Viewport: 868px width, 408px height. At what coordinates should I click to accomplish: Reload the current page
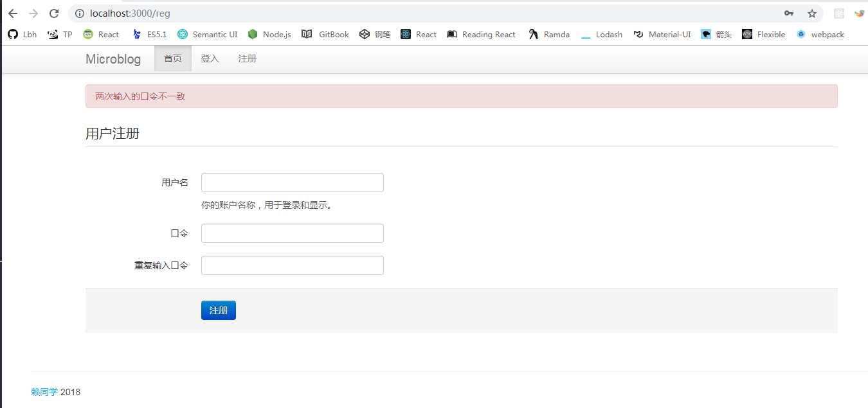click(x=54, y=13)
